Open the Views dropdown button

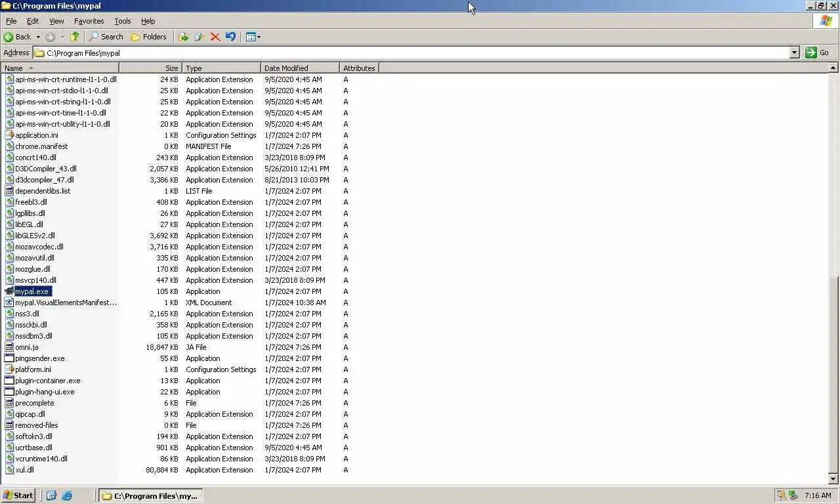point(253,37)
